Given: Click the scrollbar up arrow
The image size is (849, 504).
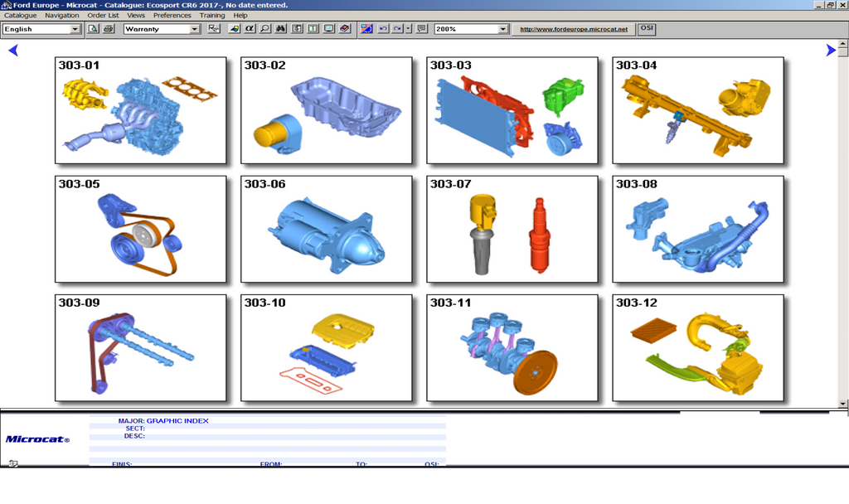Looking at the screenshot, I should [x=842, y=43].
